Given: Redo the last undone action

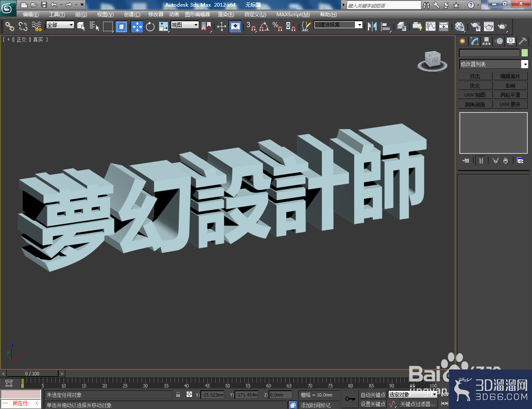Looking at the screenshot, I should click(69, 5).
